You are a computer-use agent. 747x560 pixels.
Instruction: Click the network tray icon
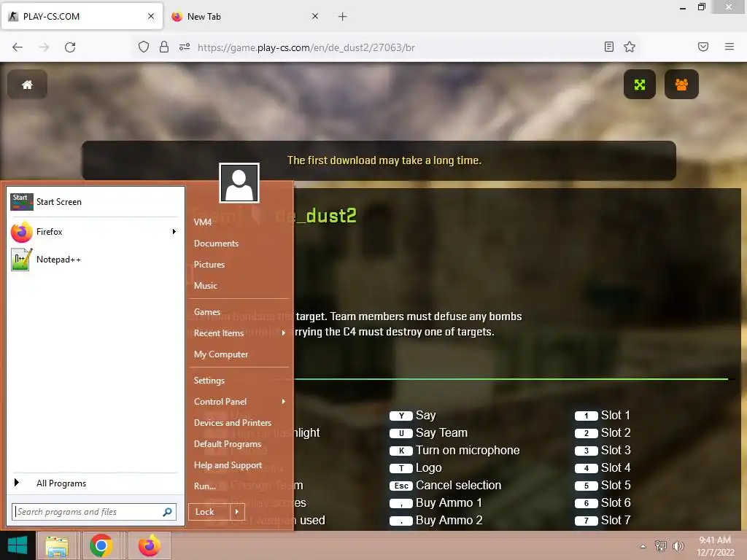660,545
